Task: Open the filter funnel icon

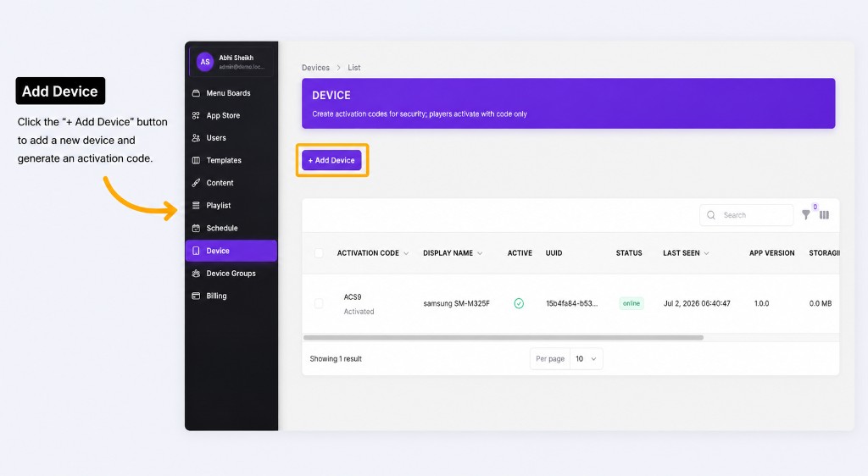Action: coord(806,215)
